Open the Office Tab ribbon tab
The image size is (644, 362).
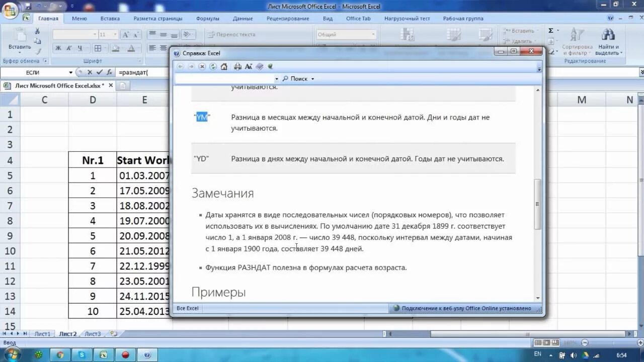[358, 19]
